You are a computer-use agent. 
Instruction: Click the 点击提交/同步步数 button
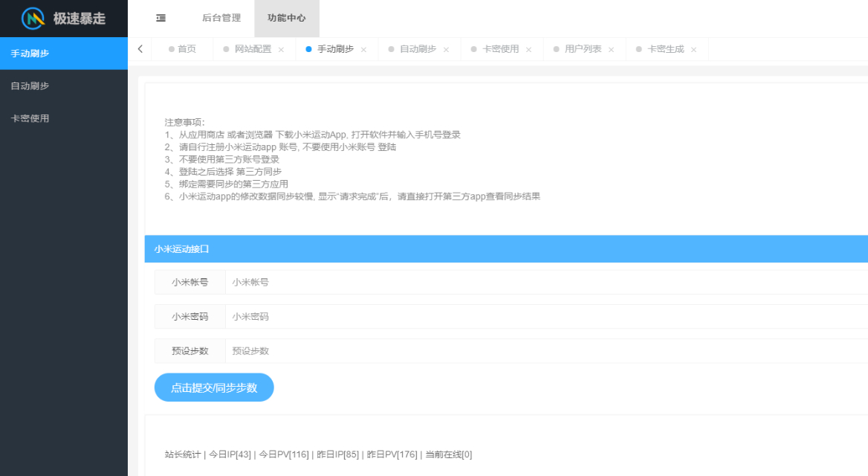[214, 387]
